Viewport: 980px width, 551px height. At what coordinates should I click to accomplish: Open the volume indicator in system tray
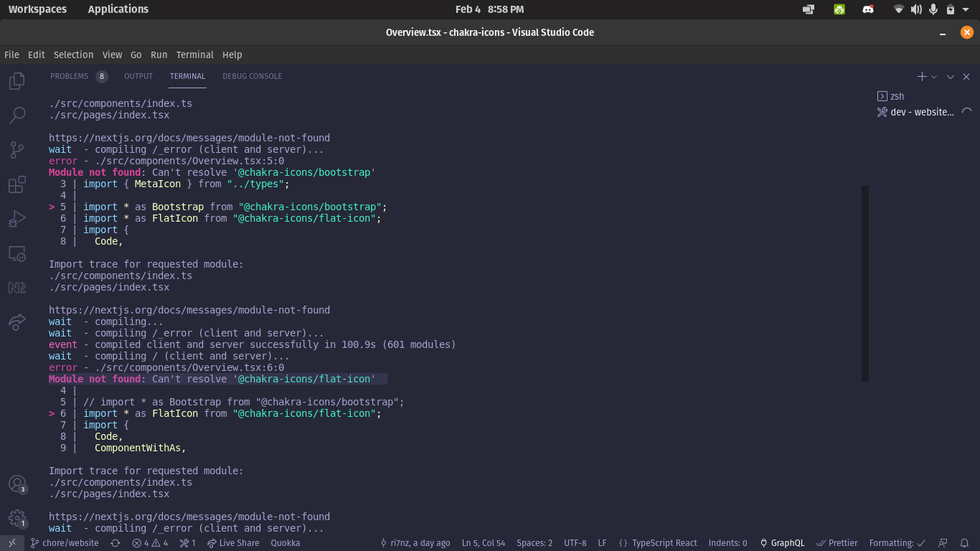coord(916,9)
